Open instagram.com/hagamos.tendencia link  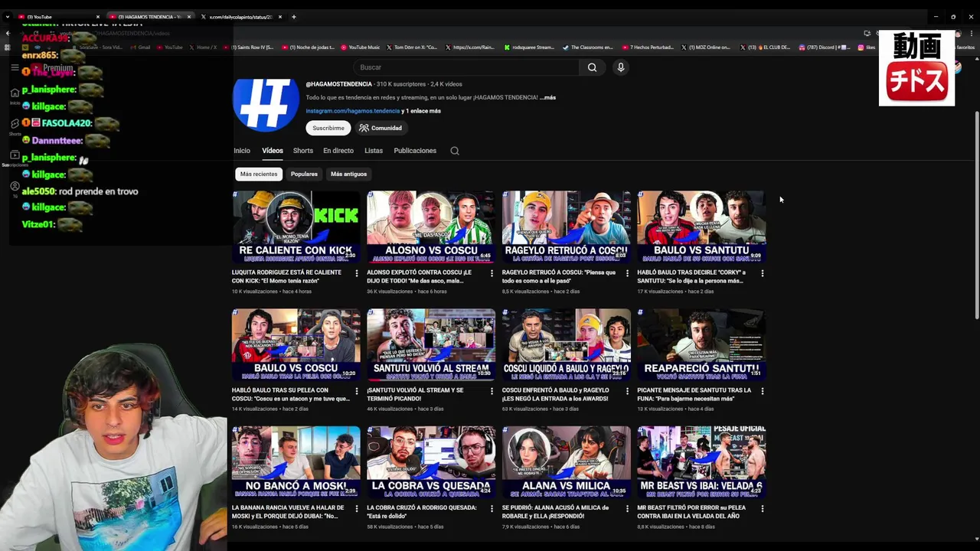pyautogui.click(x=353, y=111)
